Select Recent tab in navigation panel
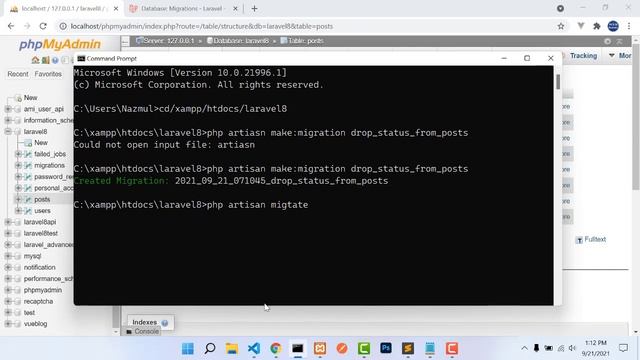Image resolution: width=640 pixels, height=360 pixels. click(x=18, y=74)
